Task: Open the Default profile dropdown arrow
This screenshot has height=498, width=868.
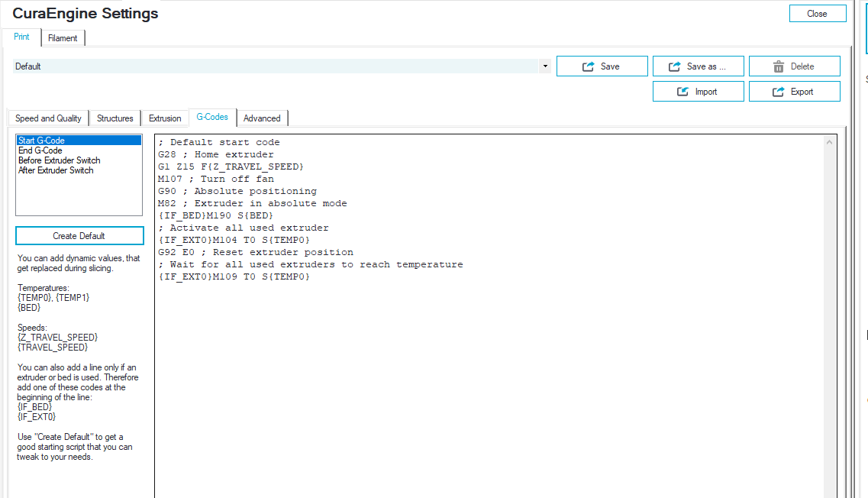Action: 545,66
